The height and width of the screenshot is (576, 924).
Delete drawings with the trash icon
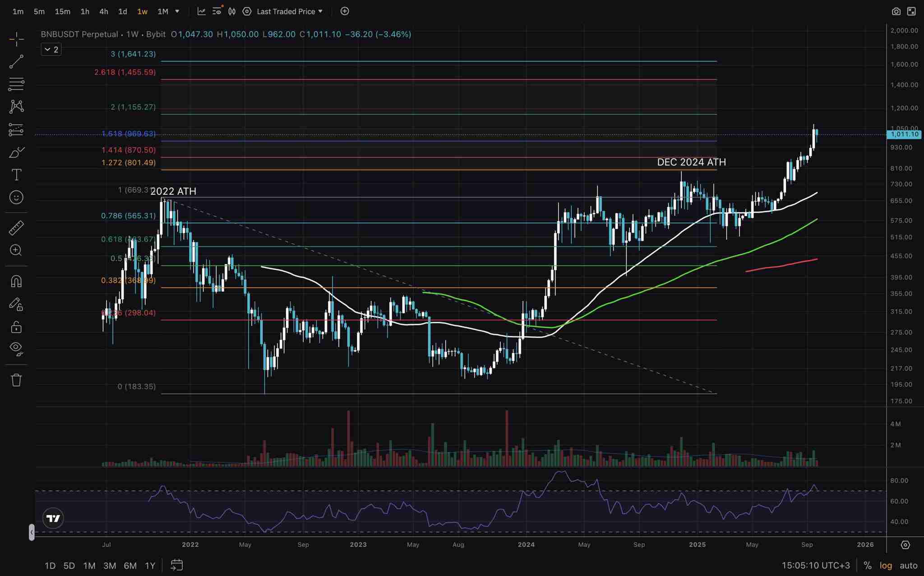click(x=16, y=380)
